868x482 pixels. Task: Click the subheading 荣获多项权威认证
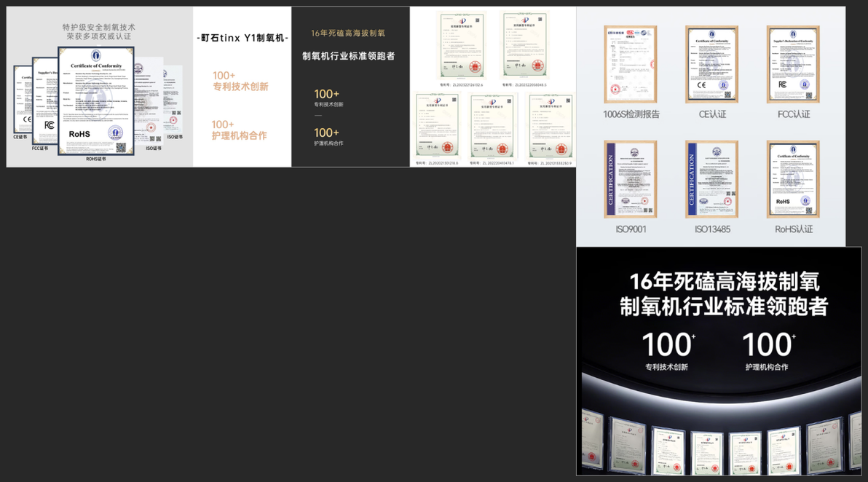point(98,36)
